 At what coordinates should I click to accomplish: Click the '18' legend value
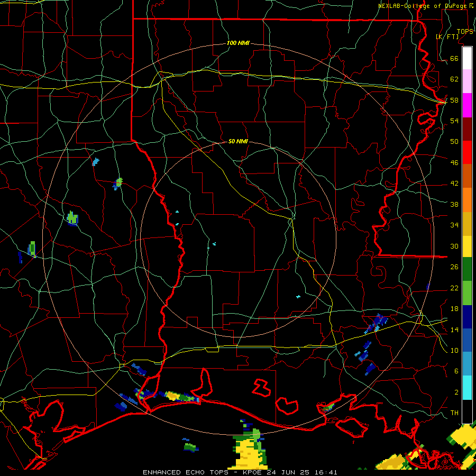pyautogui.click(x=454, y=309)
